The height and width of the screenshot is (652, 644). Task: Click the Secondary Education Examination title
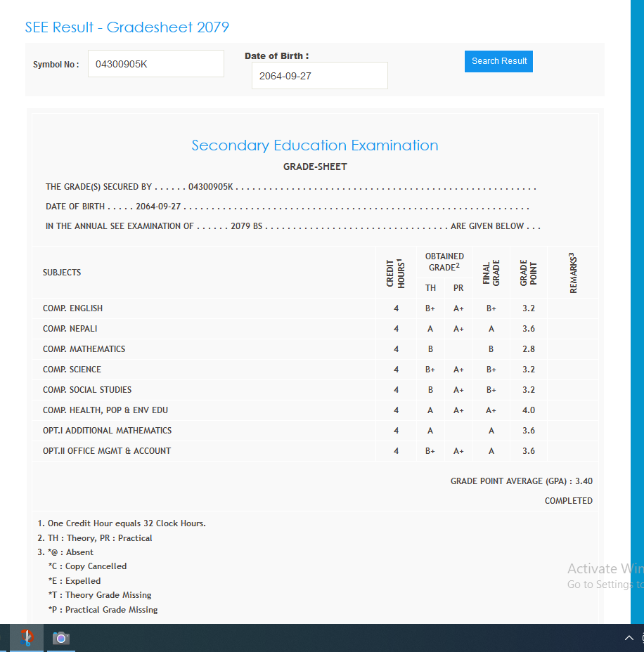click(x=315, y=145)
